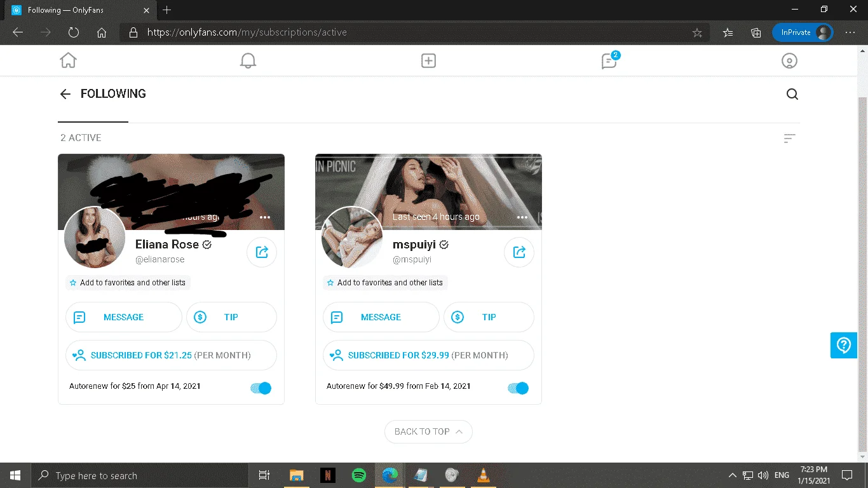This screenshot has height=488, width=868.
Task: Toggle autorenew for Eliana Rose
Action: 261,388
